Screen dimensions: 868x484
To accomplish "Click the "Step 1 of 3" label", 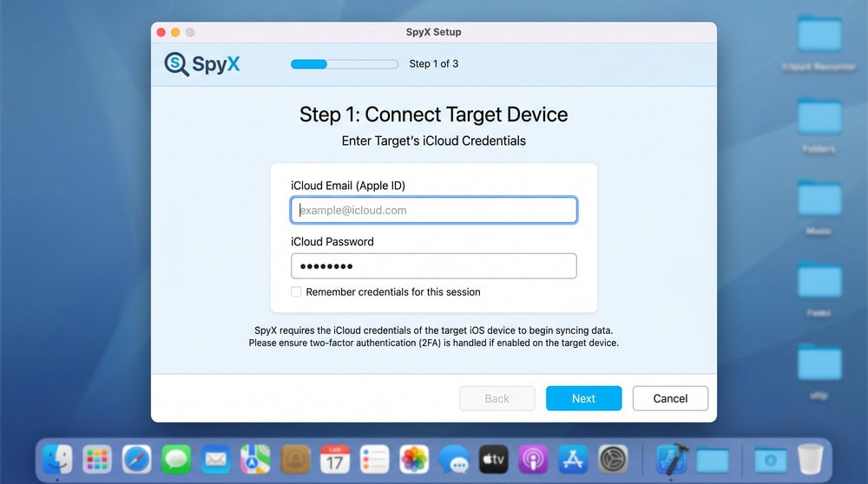I will pos(433,64).
